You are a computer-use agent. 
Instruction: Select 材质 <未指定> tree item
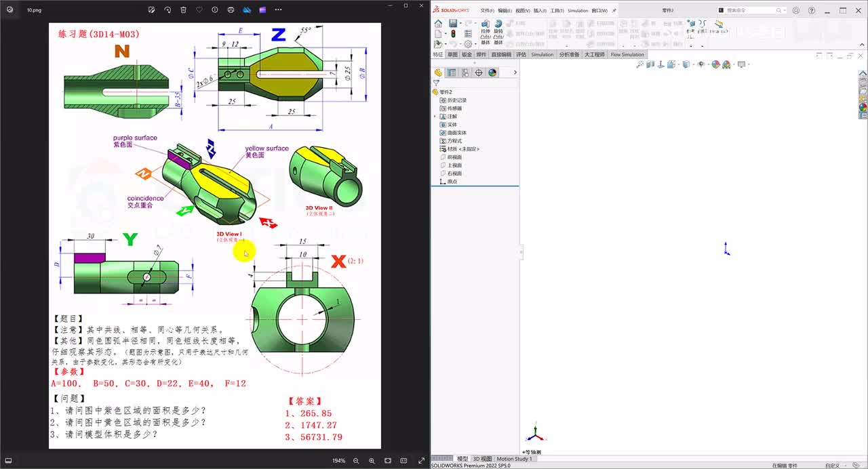point(460,149)
